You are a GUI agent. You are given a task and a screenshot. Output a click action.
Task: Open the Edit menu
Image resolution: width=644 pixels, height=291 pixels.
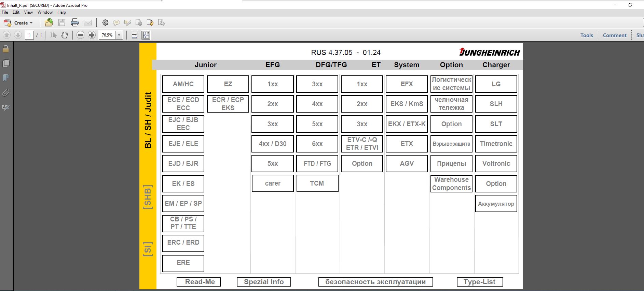[16, 12]
